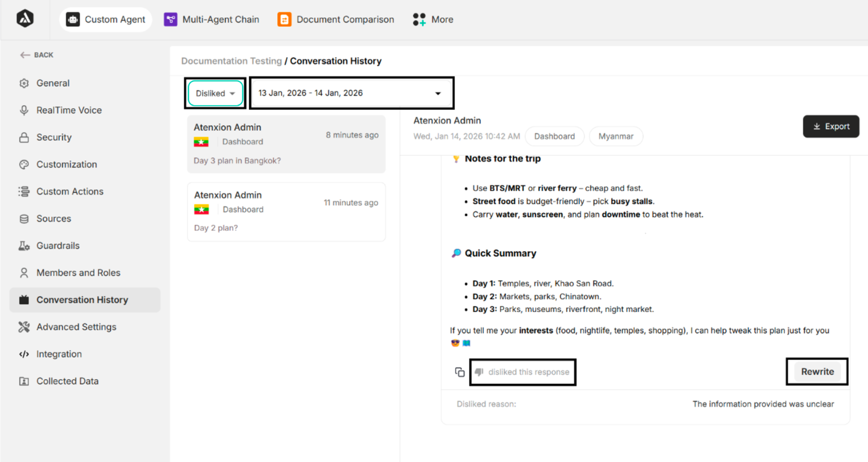Click the More apps grid icon
Screen dimensions: 868x462
(x=419, y=20)
